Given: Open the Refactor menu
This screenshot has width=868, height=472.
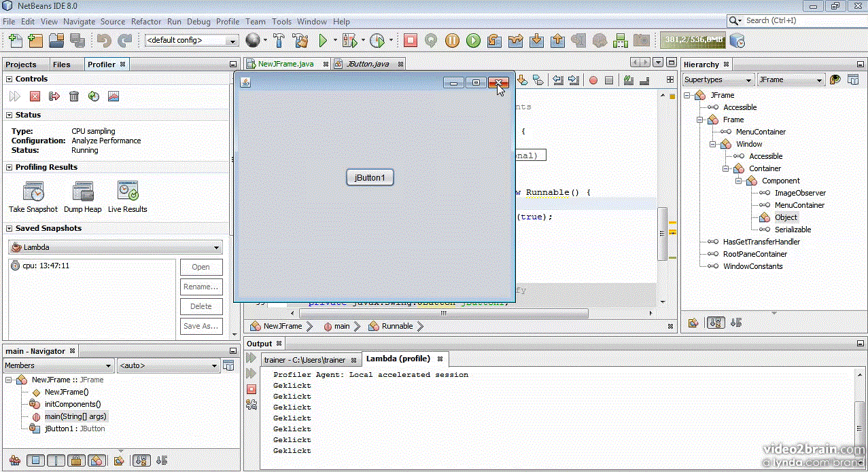Looking at the screenshot, I should [x=146, y=21].
